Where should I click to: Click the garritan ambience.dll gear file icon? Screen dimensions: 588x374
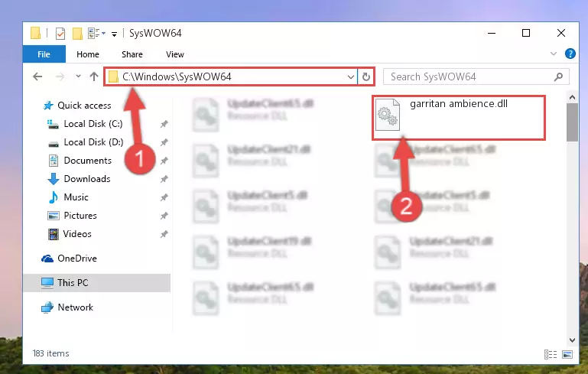point(388,115)
